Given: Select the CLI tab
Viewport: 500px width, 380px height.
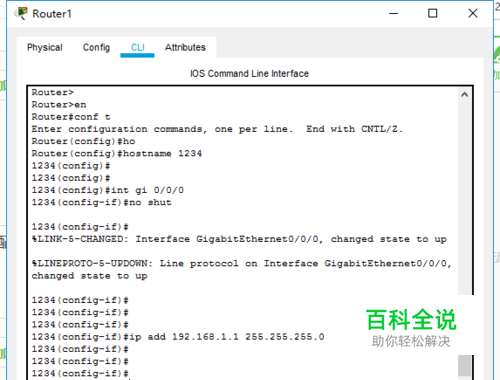Looking at the screenshot, I should [138, 47].
